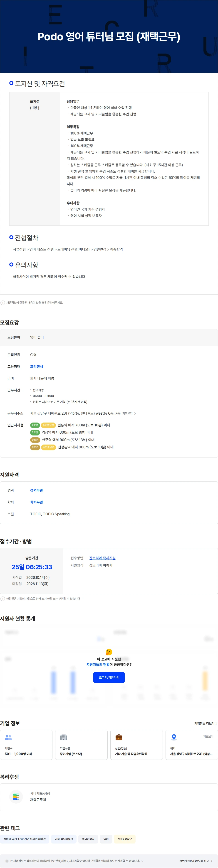
Task: Select the 영어 tag
Action: tap(106, 839)
